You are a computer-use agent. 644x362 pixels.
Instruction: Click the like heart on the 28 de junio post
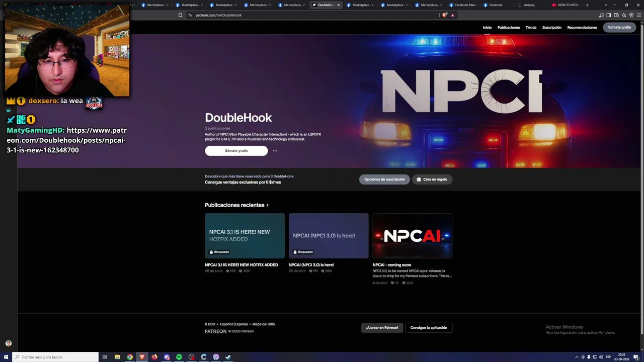point(227,271)
